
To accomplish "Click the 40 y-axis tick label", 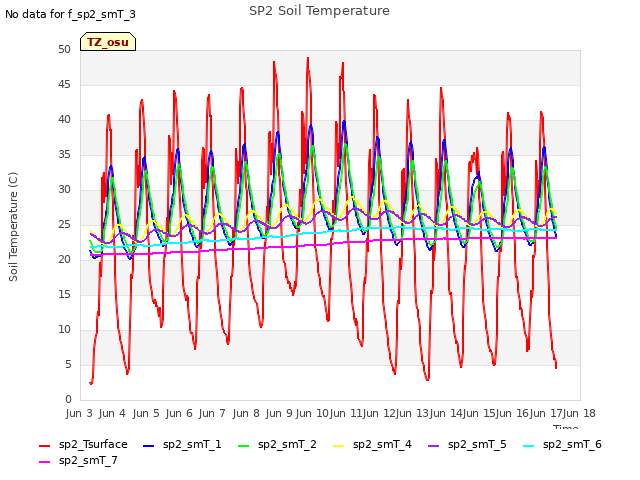I will click(x=64, y=120).
